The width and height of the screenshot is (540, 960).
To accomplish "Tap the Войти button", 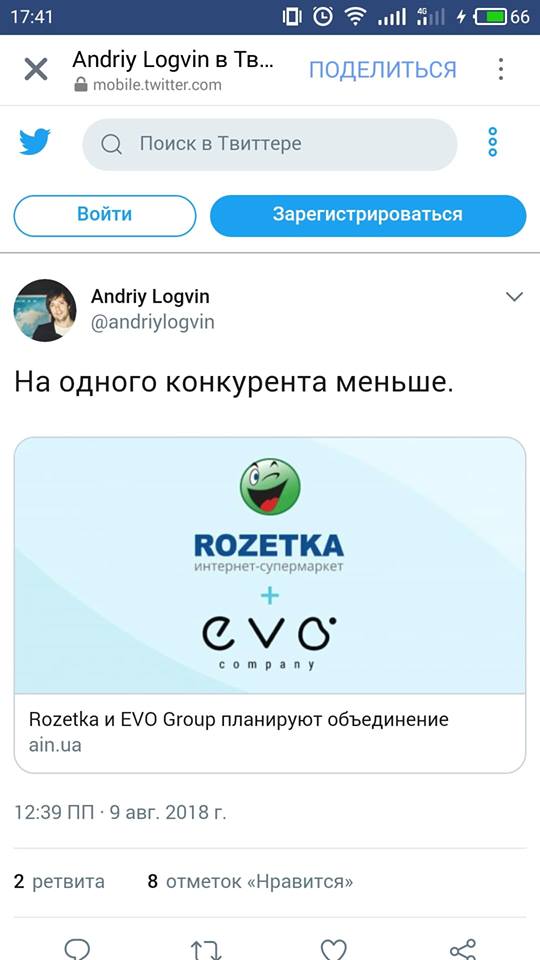I will tap(105, 216).
